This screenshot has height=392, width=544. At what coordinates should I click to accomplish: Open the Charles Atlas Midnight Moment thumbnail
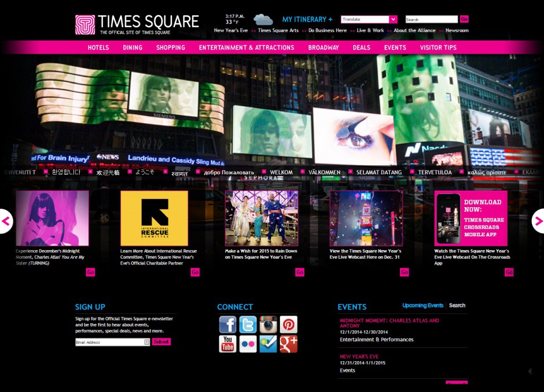pyautogui.click(x=52, y=218)
